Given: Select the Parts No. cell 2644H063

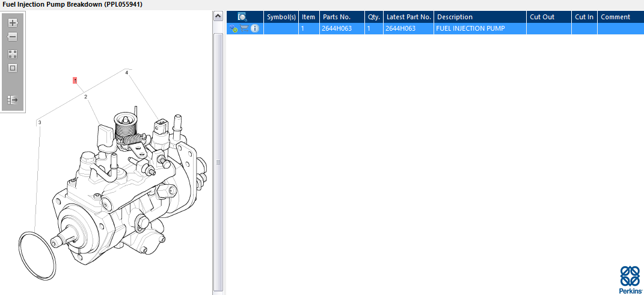Looking at the screenshot, I should (x=342, y=28).
